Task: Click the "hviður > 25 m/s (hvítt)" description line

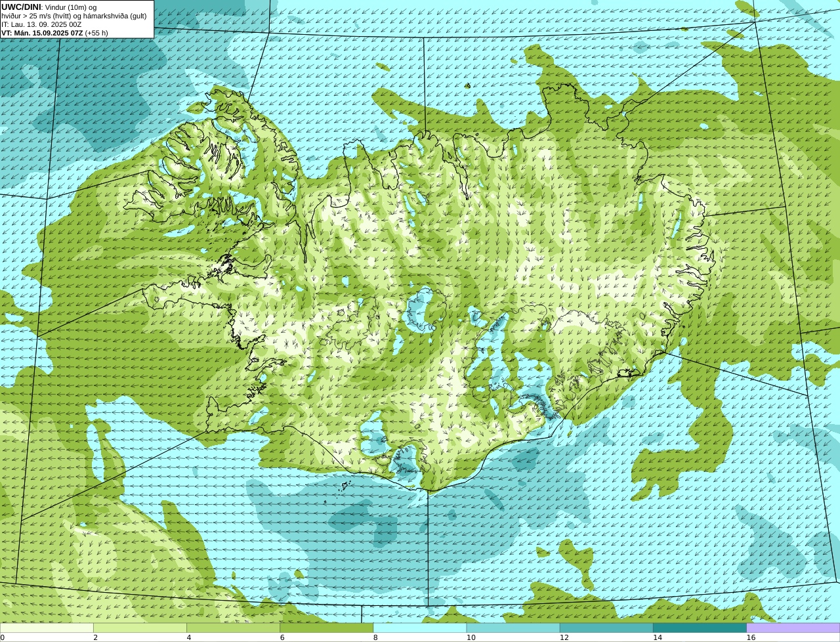Action: pyautogui.click(x=74, y=16)
